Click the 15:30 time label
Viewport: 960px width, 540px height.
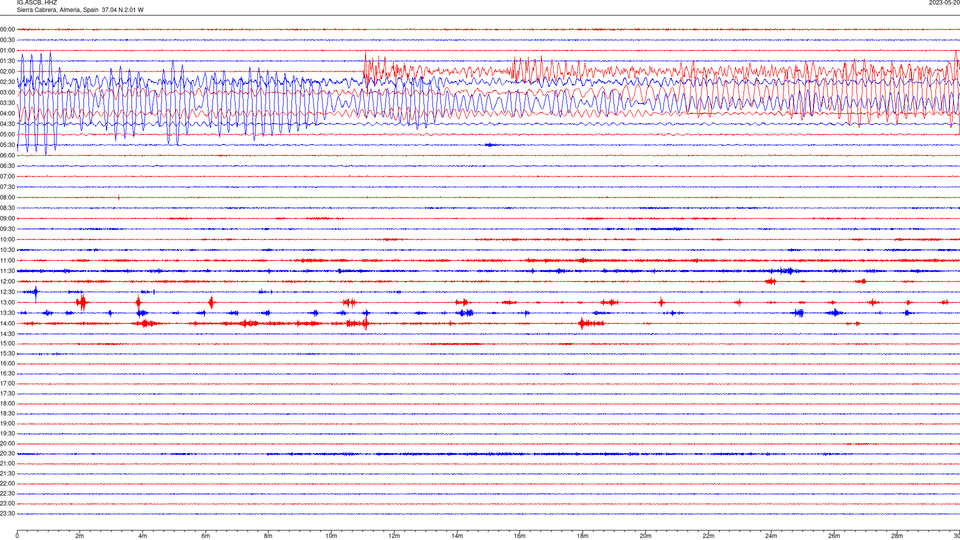(x=7, y=353)
